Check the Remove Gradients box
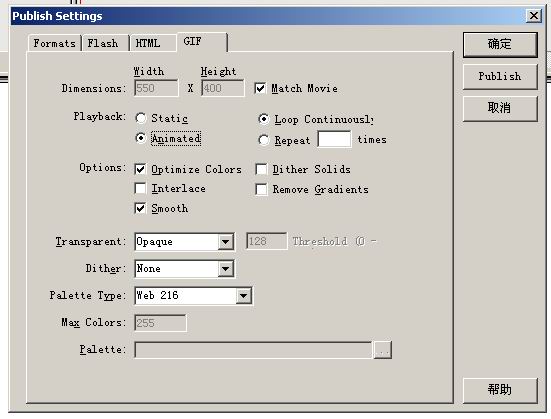The height and width of the screenshot is (419, 551). (x=261, y=189)
